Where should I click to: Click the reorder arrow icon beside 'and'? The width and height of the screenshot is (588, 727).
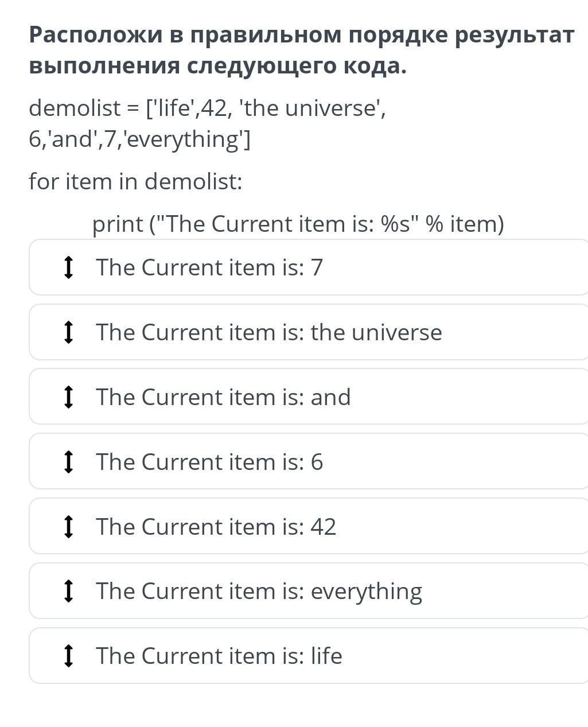tap(68, 397)
